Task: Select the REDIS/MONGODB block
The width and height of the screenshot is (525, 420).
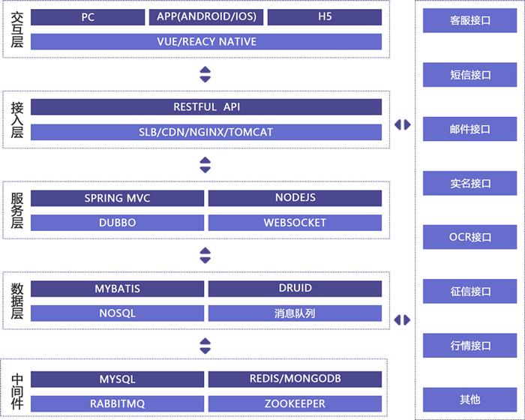Action: (295, 379)
